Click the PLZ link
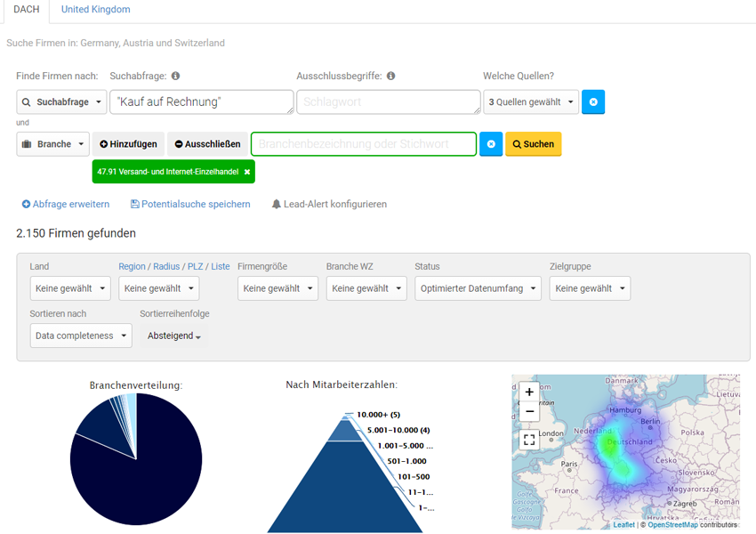 click(196, 266)
